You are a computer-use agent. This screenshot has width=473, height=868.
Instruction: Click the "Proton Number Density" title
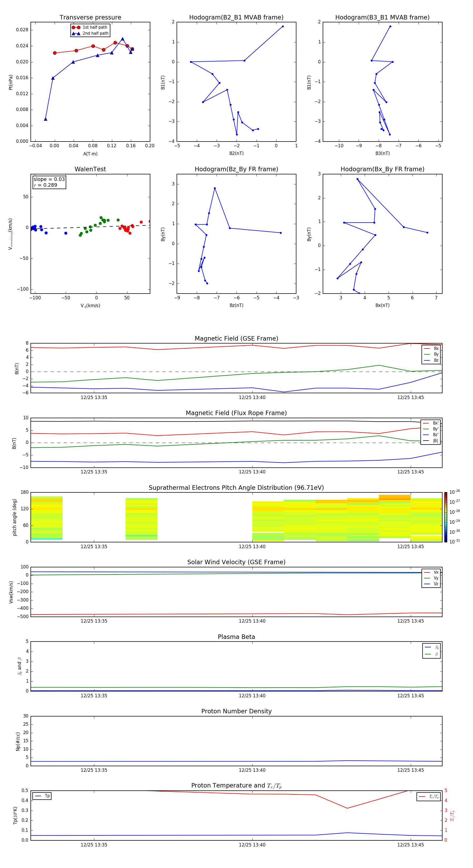236,711
